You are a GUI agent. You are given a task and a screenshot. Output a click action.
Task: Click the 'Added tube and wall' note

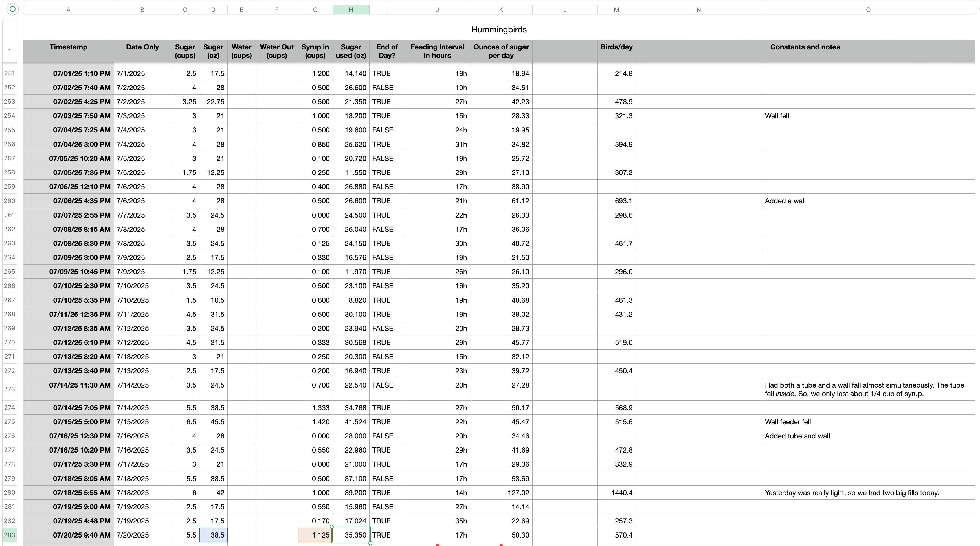tap(868, 436)
